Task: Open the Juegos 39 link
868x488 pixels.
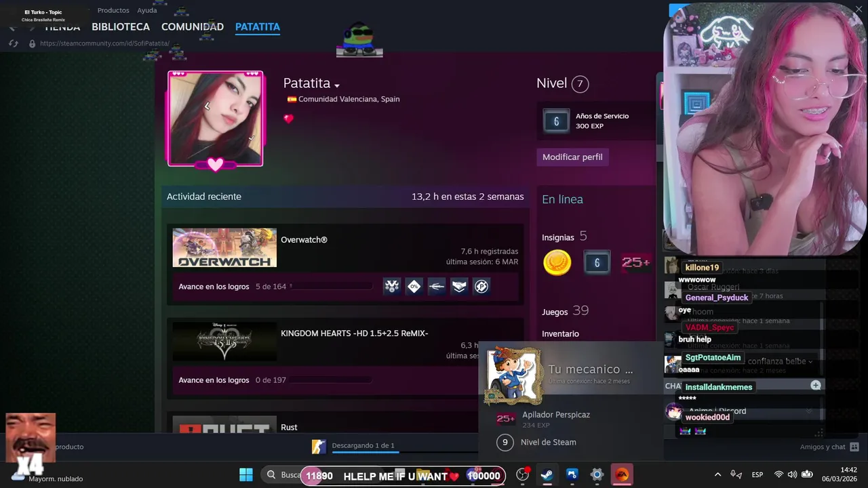Action: coord(565,311)
